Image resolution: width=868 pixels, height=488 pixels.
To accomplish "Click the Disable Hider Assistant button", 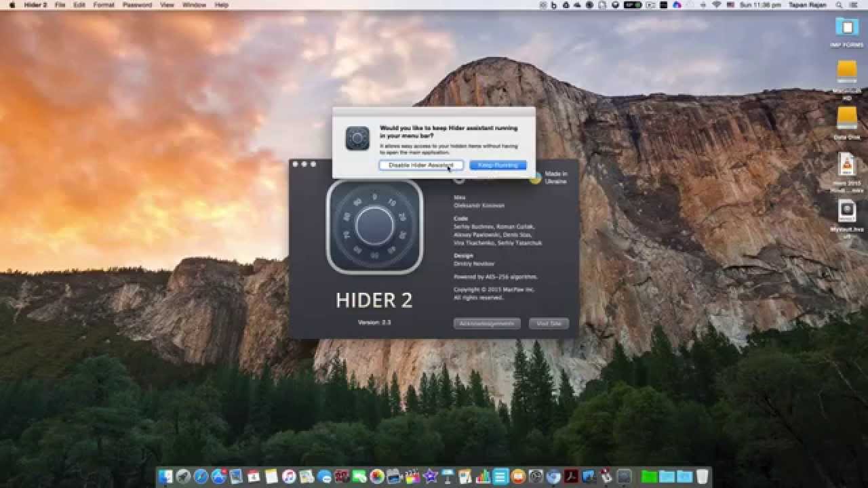I will coord(421,165).
